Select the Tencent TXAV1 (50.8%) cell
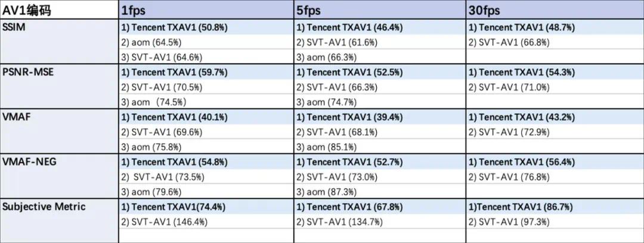Screen dimensions: 644x243 pos(174,27)
